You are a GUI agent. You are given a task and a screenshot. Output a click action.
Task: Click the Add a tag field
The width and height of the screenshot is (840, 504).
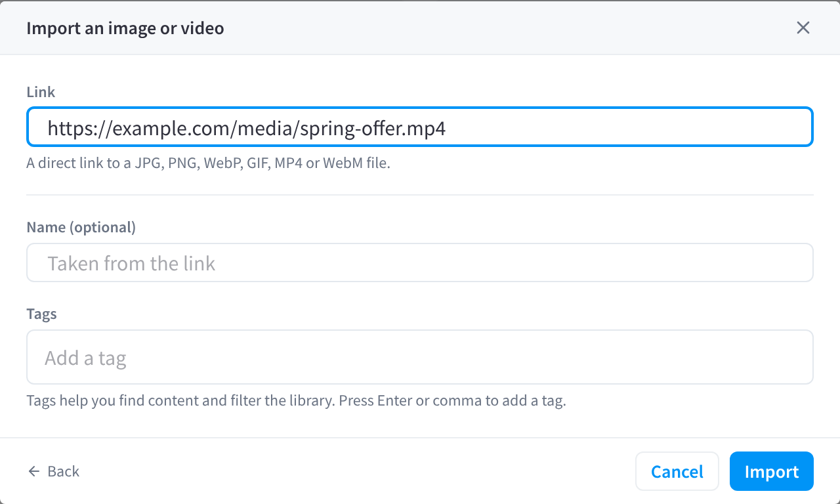coord(420,358)
